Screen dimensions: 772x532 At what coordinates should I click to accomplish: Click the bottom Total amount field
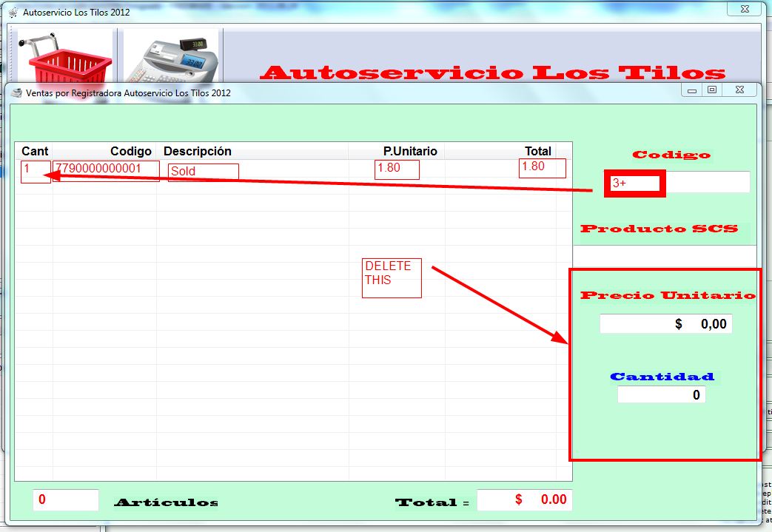click(524, 500)
